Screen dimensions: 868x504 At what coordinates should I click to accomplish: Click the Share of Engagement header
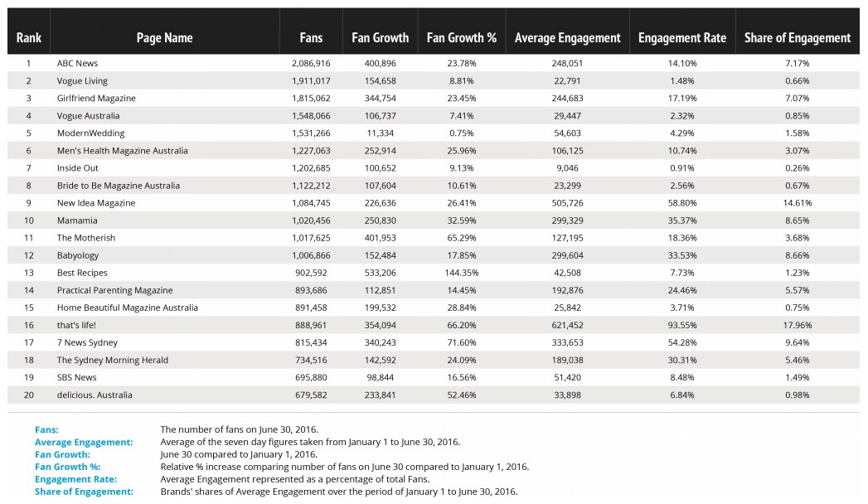797,37
